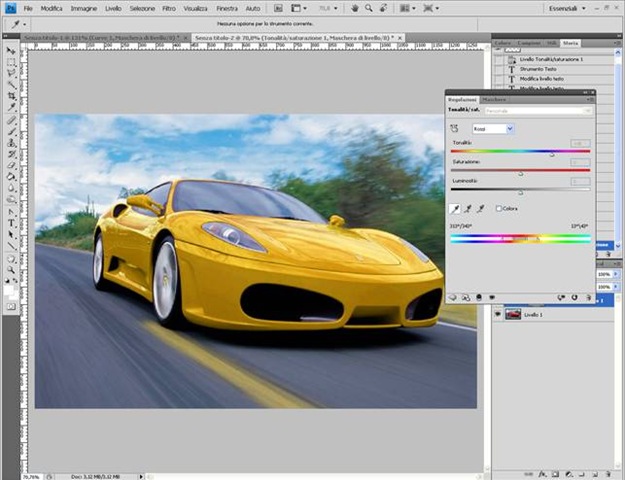The width and height of the screenshot is (625, 480).
Task: Select the Move tool
Action: coord(11,51)
